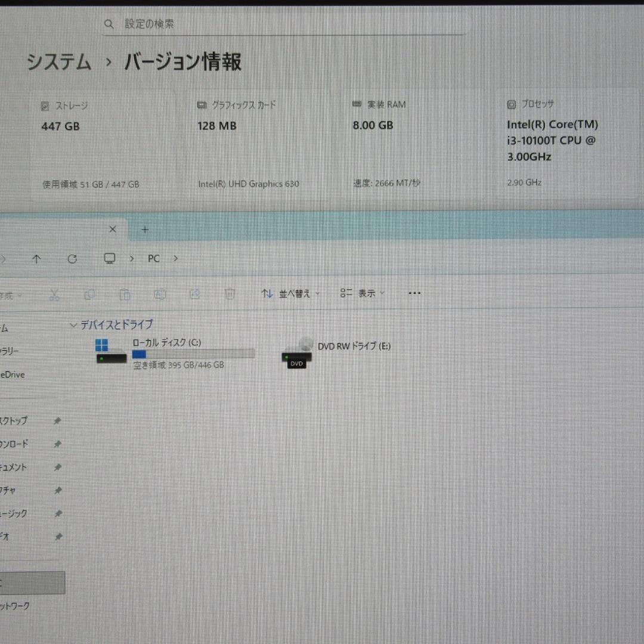Click the C: drive capacity bar
This screenshot has height=644, width=644.
coord(194,353)
